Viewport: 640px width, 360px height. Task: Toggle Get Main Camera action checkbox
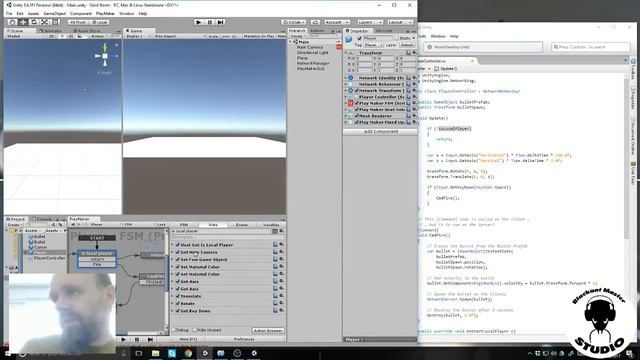point(178,252)
